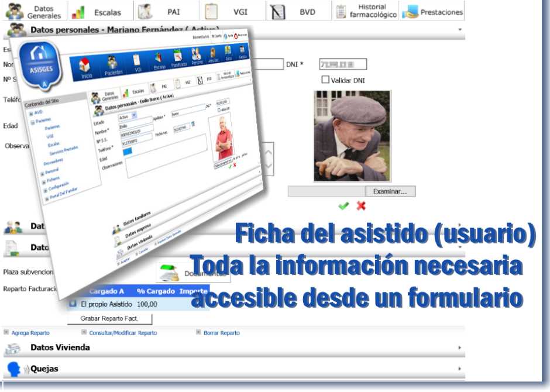The width and height of the screenshot is (550, 392).
Task: Click DNI input field in background window
Action: pos(343,64)
